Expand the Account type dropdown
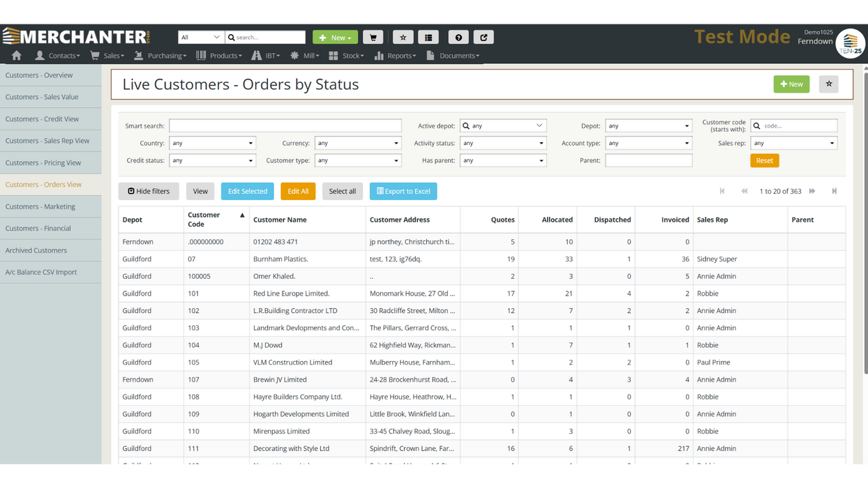Screen dimensions: 868x488 click(x=648, y=143)
